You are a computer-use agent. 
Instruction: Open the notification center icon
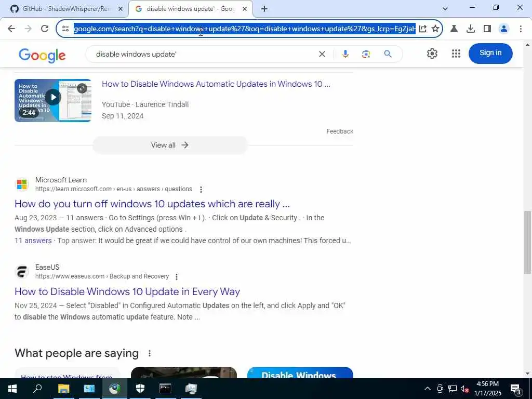click(x=516, y=389)
